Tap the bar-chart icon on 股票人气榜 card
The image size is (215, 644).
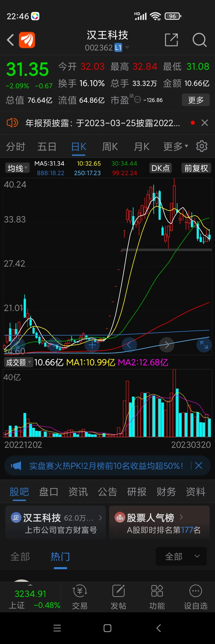120,517
